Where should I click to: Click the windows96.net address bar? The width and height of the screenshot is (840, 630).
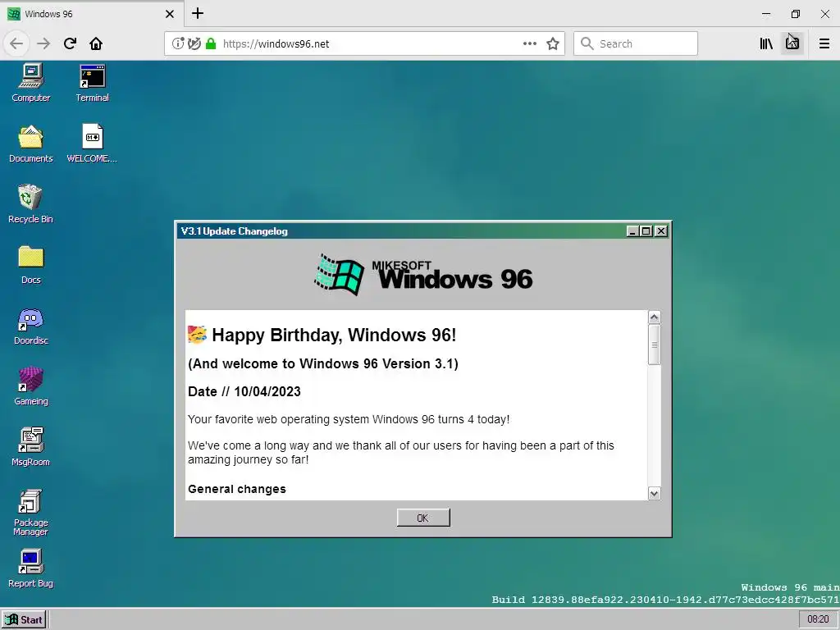click(364, 43)
